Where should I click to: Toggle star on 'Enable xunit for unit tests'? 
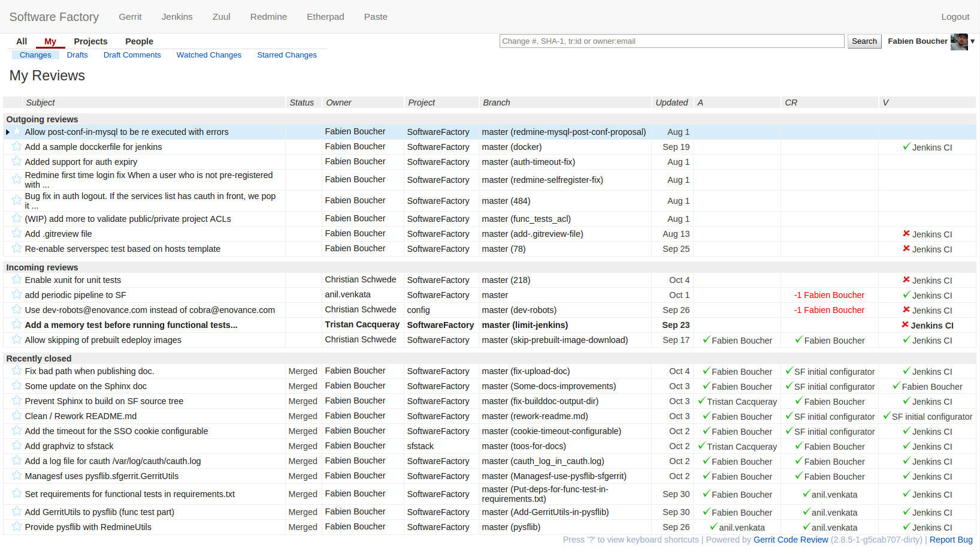pyautogui.click(x=17, y=279)
